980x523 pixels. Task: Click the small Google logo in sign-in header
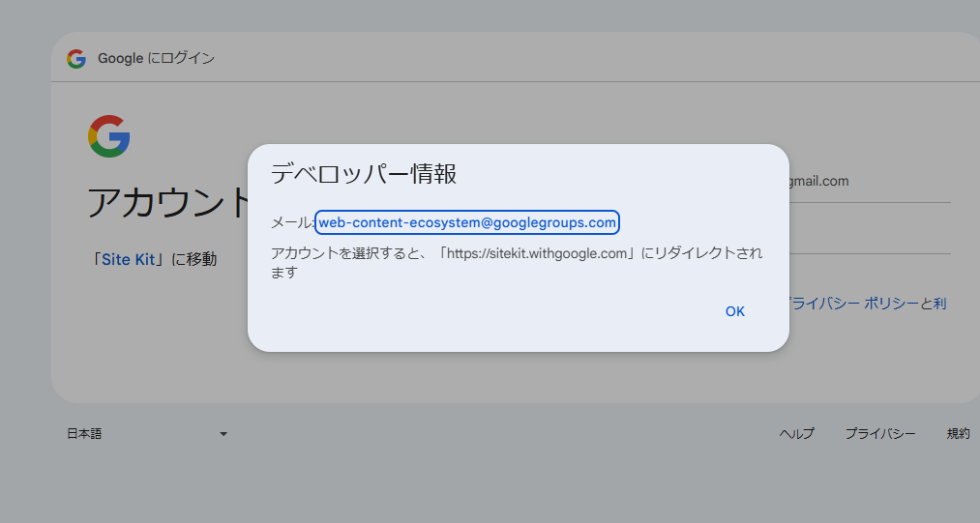76,59
